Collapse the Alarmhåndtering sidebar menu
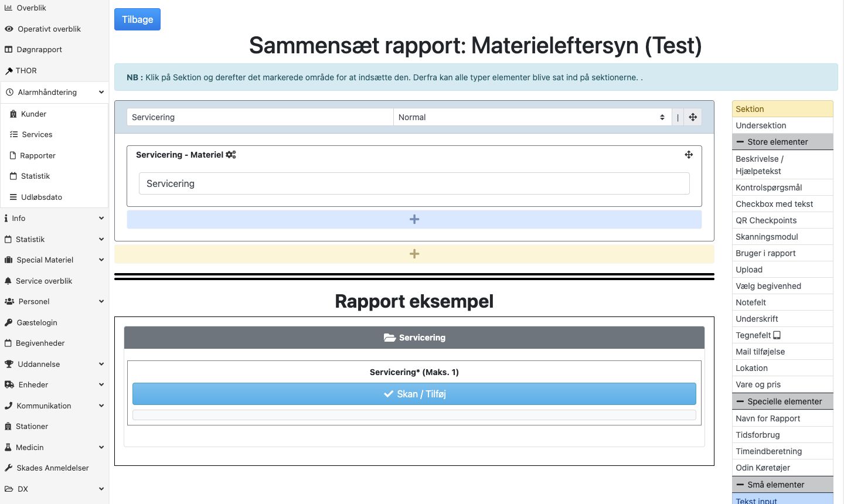 pos(55,93)
